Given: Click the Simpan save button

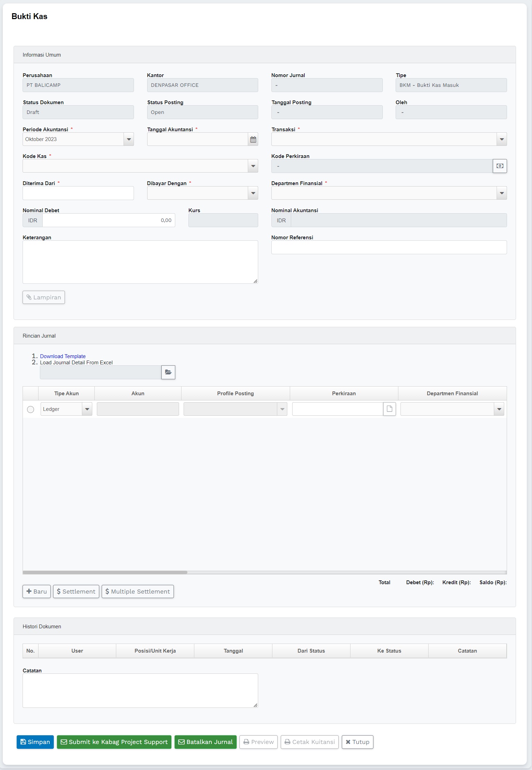Looking at the screenshot, I should click(35, 742).
